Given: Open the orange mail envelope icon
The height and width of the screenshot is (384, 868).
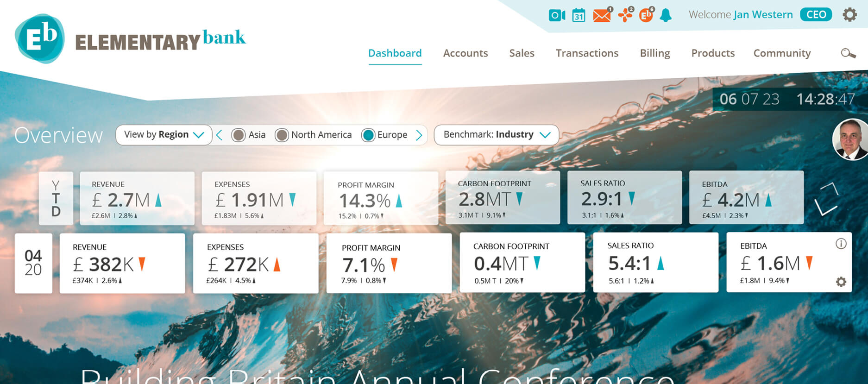Looking at the screenshot, I should [602, 16].
